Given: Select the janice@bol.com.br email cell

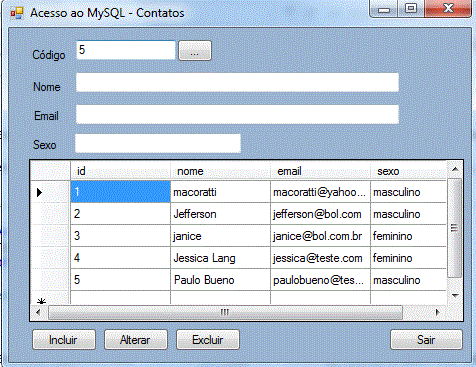Looking at the screenshot, I should click(320, 236).
